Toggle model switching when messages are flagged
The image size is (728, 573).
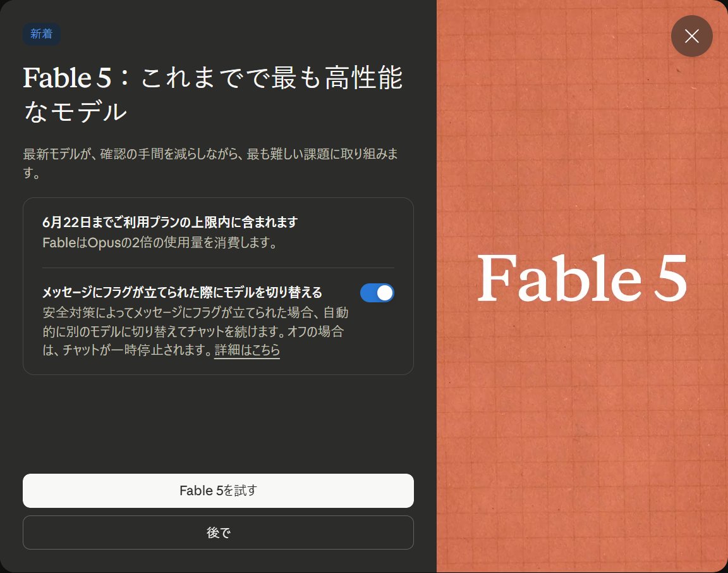377,293
